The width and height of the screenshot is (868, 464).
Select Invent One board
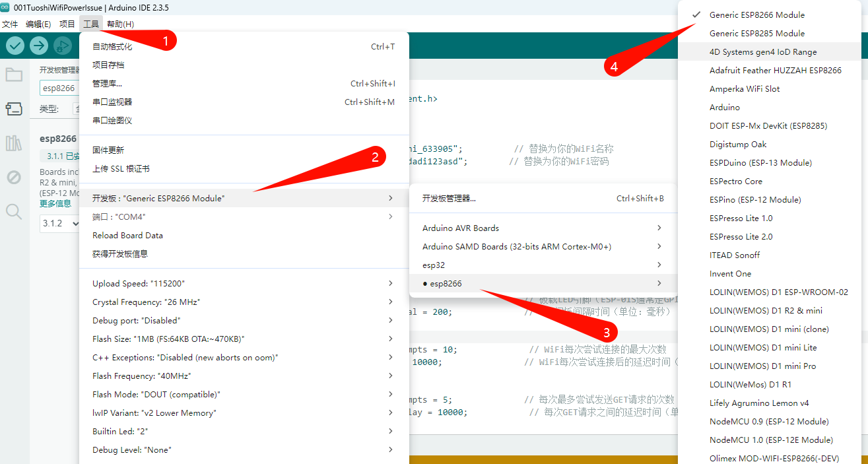tap(770, 274)
